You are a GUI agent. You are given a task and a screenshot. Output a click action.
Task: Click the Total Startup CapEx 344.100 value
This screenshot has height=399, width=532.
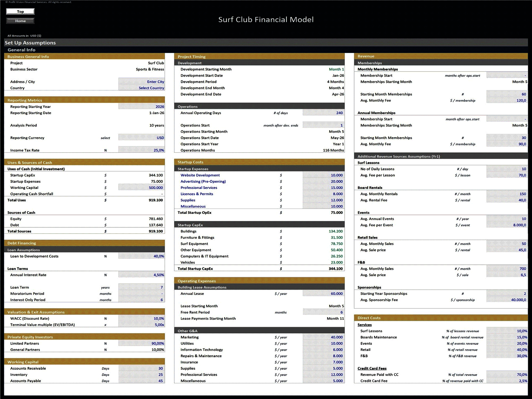click(336, 268)
